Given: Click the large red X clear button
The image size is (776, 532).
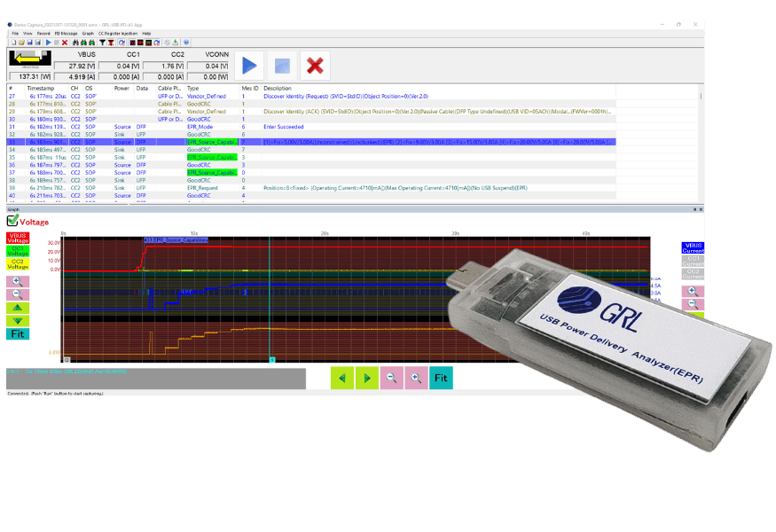Looking at the screenshot, I should click(314, 66).
